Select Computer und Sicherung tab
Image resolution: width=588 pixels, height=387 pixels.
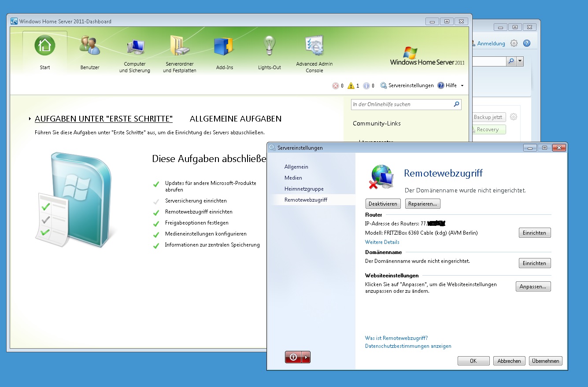pos(135,55)
